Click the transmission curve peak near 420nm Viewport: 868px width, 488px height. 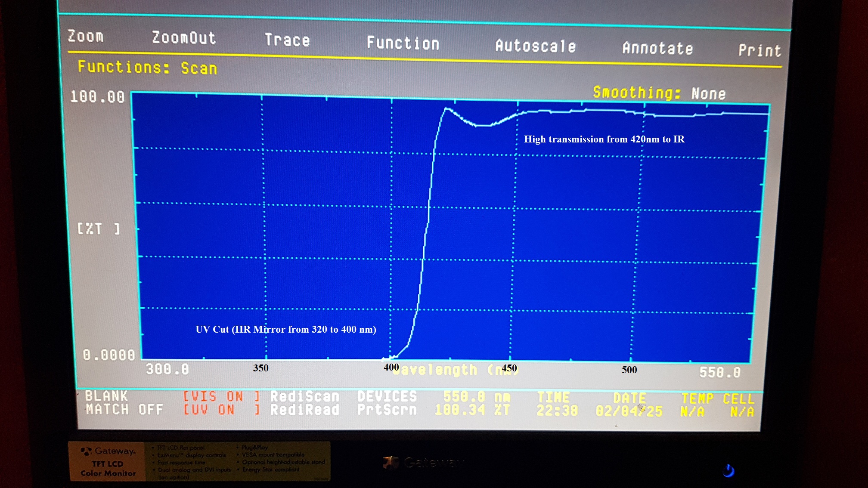point(447,109)
